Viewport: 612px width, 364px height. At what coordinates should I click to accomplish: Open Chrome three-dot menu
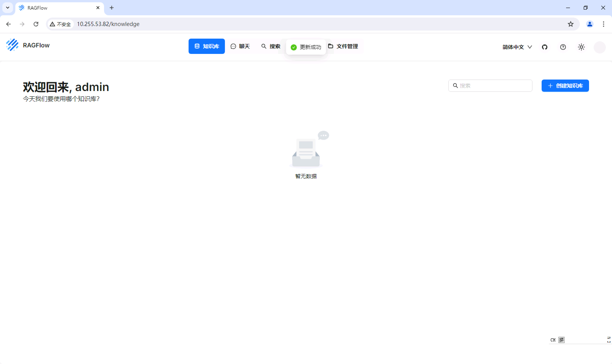pyautogui.click(x=603, y=24)
